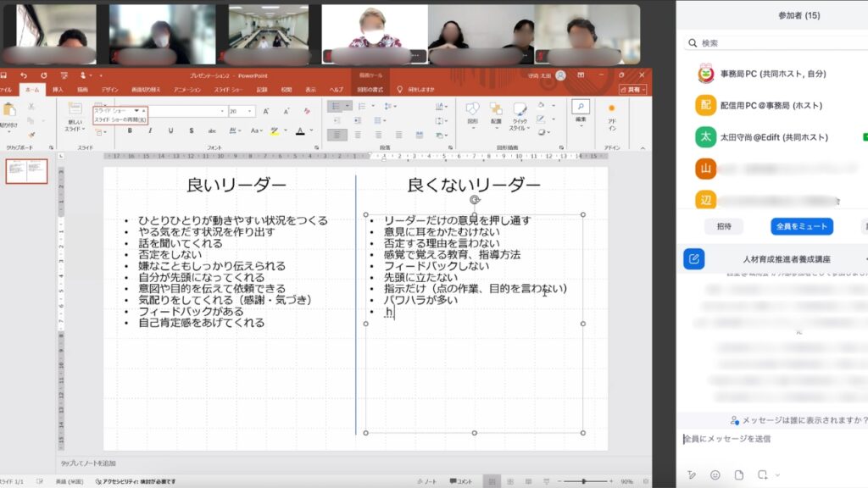Click the ribbon display options icon
Viewport: 868px width, 488px height.
pyautogui.click(x=581, y=75)
